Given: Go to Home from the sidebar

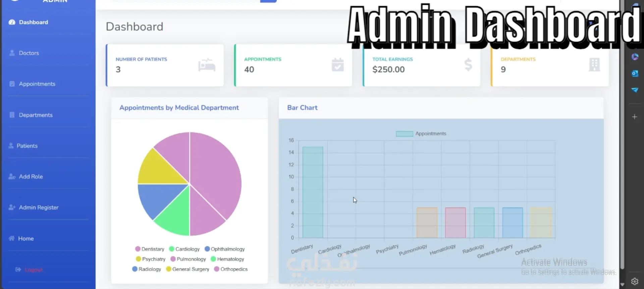Looking at the screenshot, I should click(26, 238).
